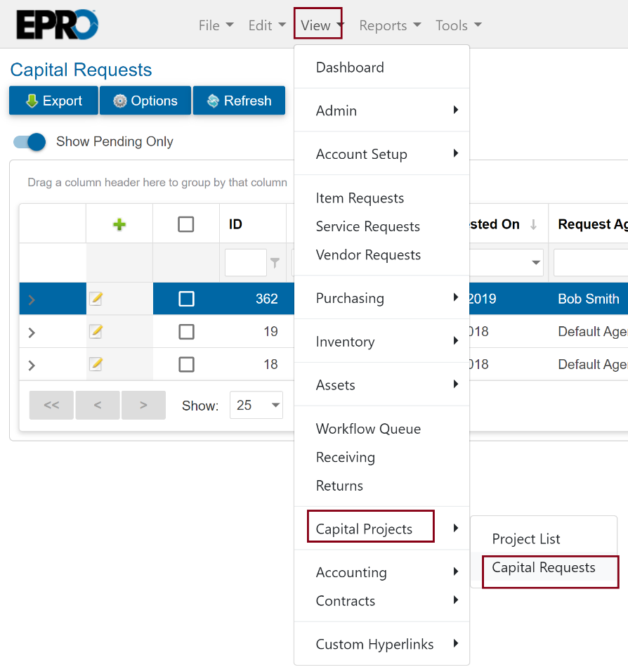Click the Refresh button
Screen dimensions: 628x672
(x=239, y=101)
